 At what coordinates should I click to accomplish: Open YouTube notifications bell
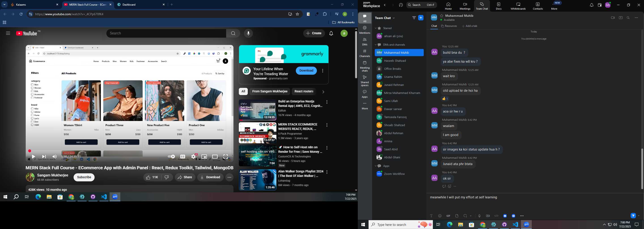pos(331,33)
